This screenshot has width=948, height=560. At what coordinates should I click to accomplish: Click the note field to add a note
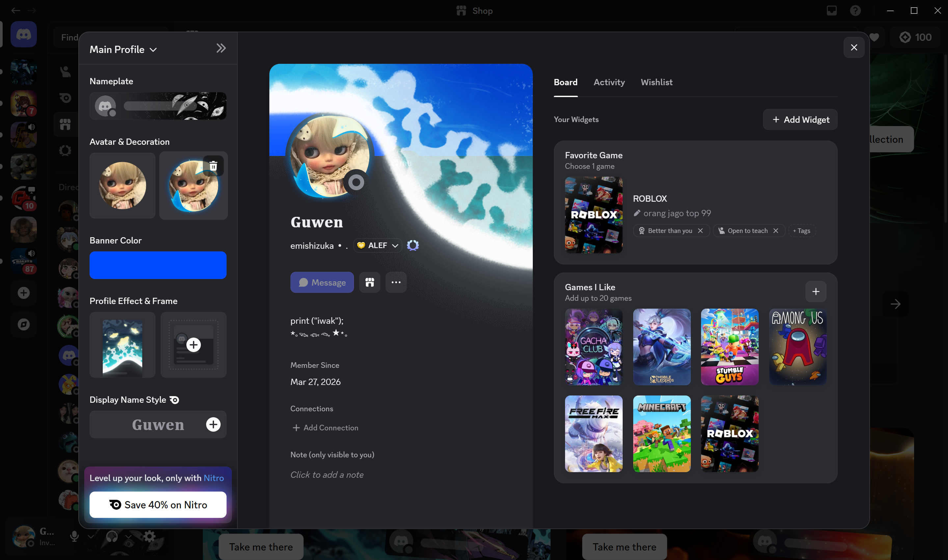click(327, 475)
